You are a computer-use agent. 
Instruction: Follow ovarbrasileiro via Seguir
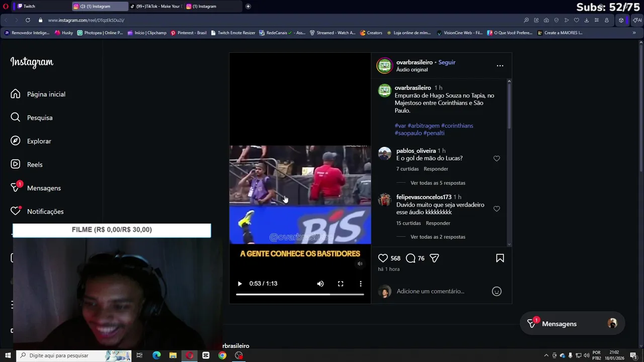pyautogui.click(x=447, y=62)
